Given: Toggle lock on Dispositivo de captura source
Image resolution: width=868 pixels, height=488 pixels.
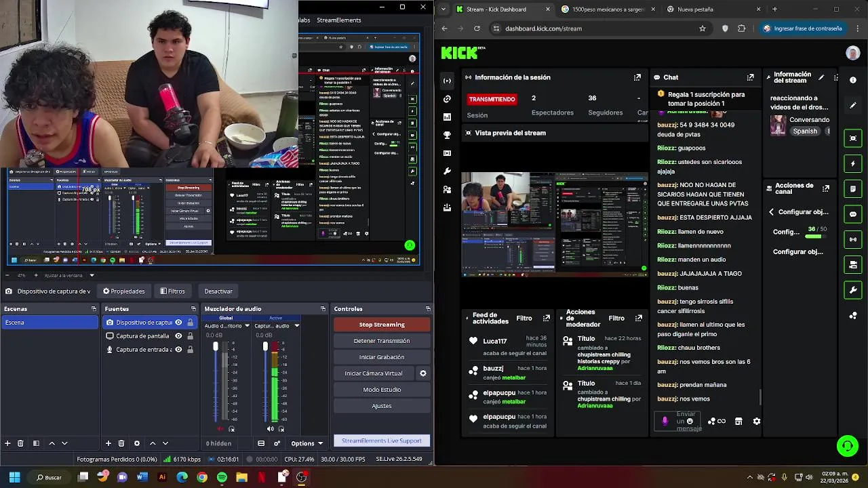Looking at the screenshot, I should pos(190,323).
